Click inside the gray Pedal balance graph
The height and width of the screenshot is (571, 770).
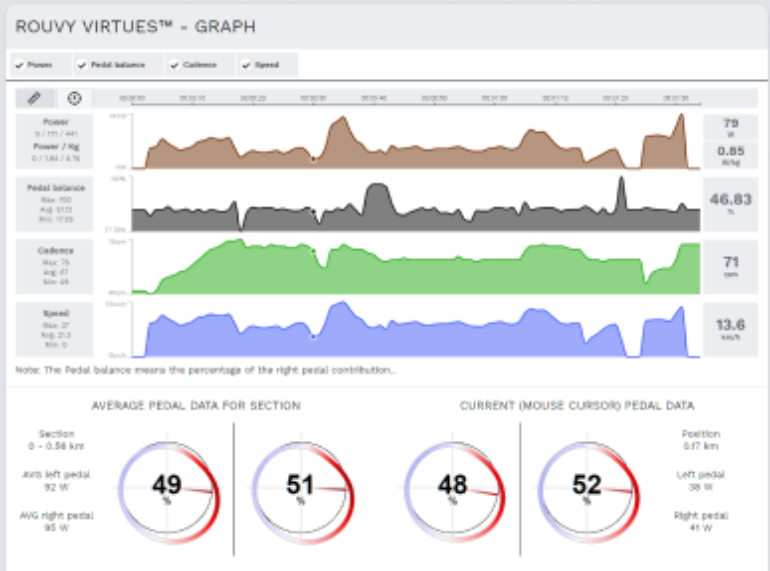(x=416, y=204)
